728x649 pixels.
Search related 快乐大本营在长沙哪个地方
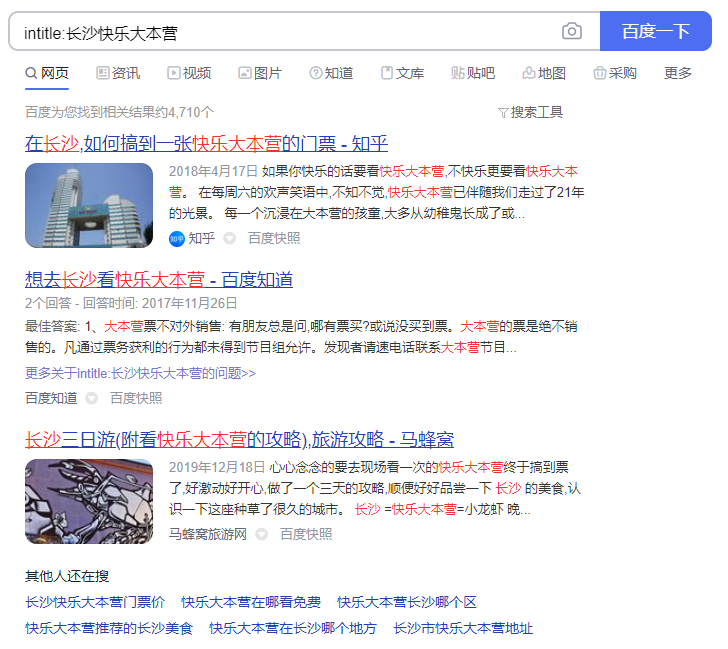[293, 628]
